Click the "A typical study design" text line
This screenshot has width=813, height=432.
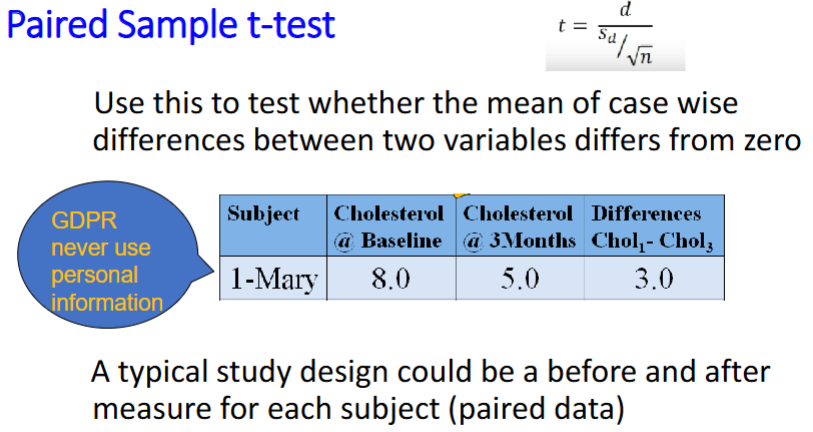pos(430,373)
